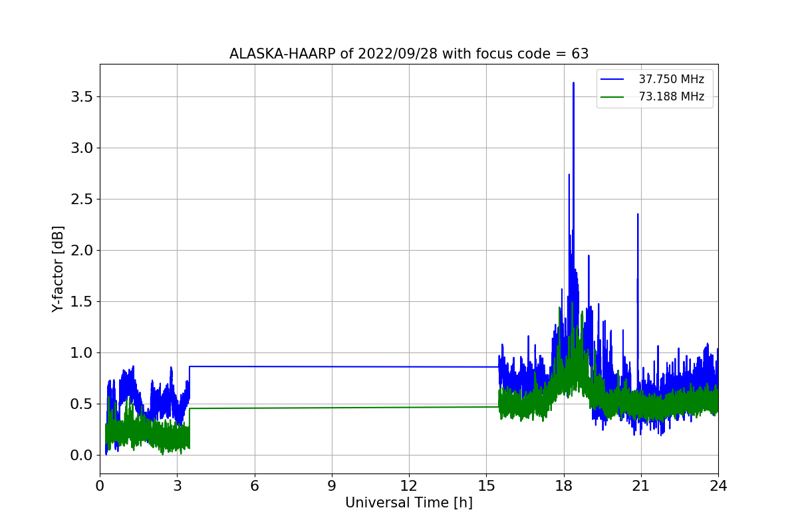Click the tallest blue peak near 3.6 dB

[x=573, y=84]
